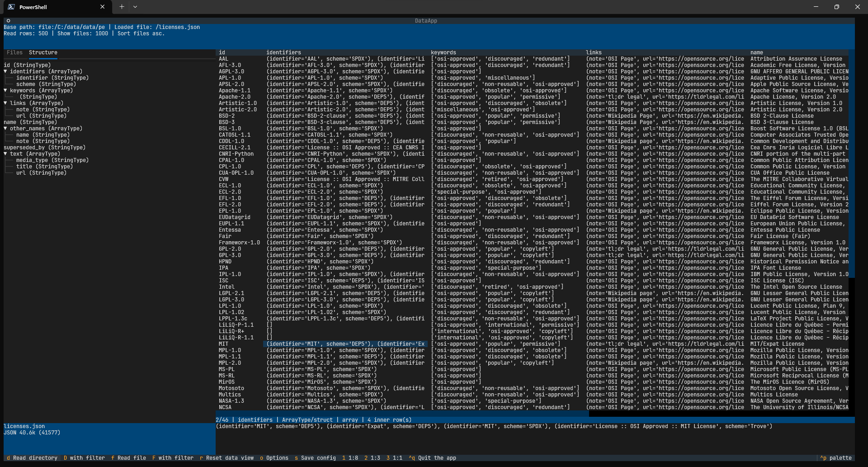868x467 pixels.
Task: Click the licenses.json file info label
Action: tap(24, 426)
